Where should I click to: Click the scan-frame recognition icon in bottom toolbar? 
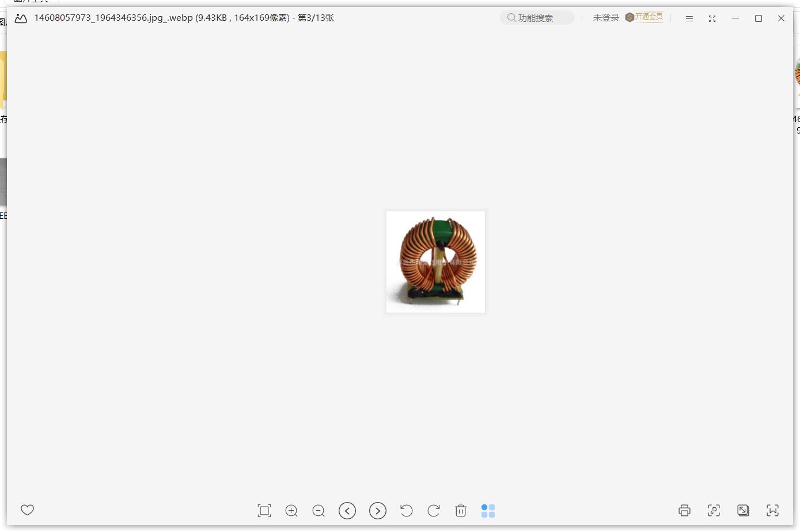[714, 510]
